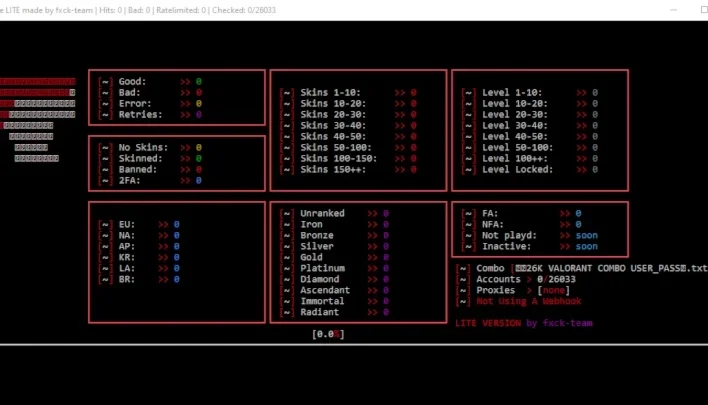Viewport: 708px width, 405px height.
Task: Click the 'Radiant' rank row
Action: tap(335, 312)
